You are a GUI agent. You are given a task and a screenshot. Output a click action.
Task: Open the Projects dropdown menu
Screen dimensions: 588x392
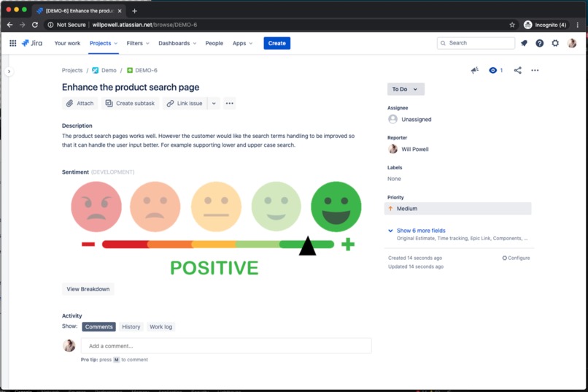(x=104, y=43)
